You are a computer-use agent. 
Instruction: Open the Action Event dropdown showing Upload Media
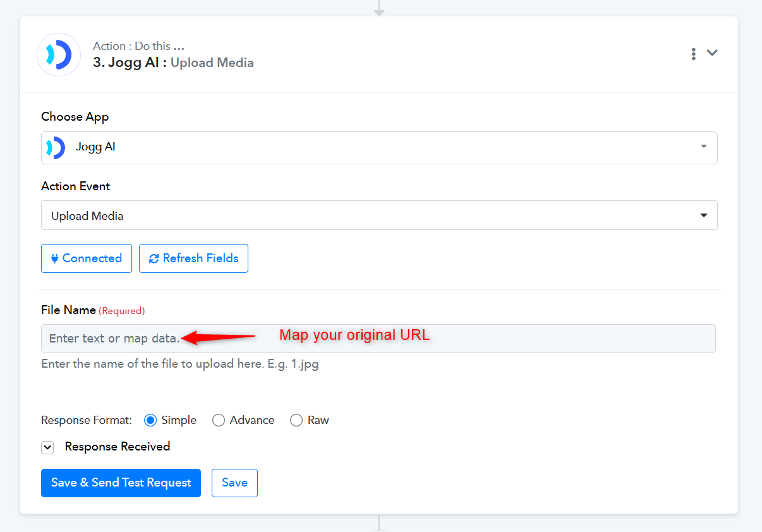tap(379, 215)
